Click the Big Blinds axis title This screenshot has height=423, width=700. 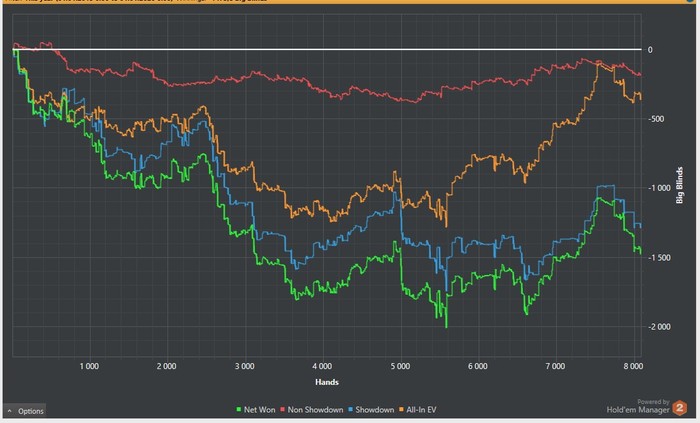(x=679, y=185)
